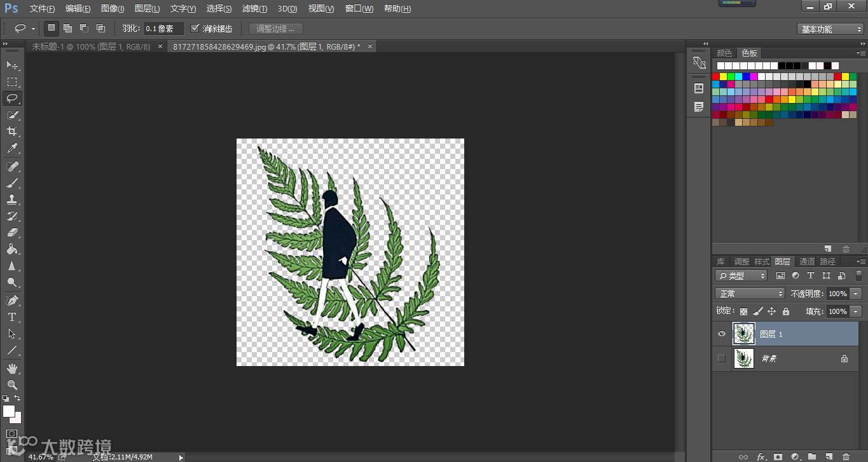This screenshot has width=868, height=462.
Task: Open the 文件(F) menu
Action: click(x=43, y=9)
